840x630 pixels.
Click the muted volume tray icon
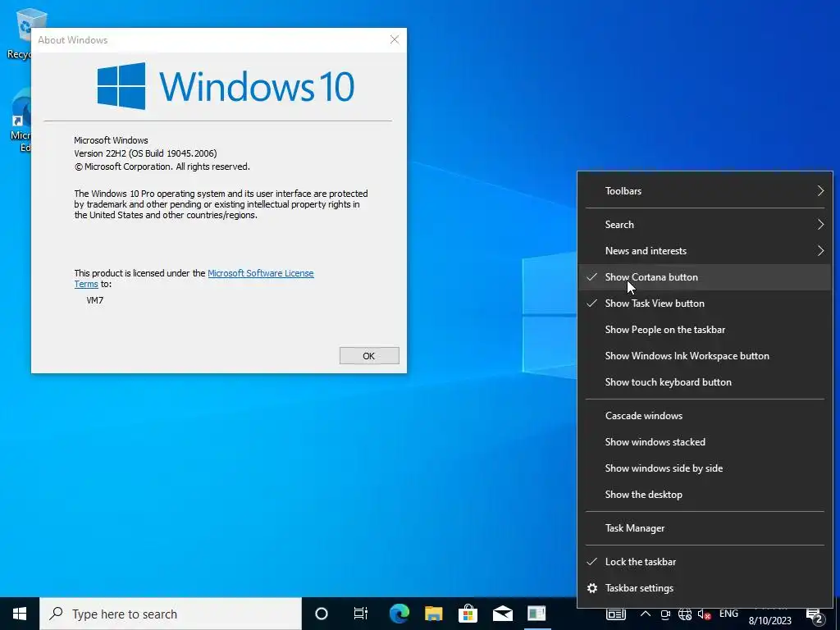704,614
